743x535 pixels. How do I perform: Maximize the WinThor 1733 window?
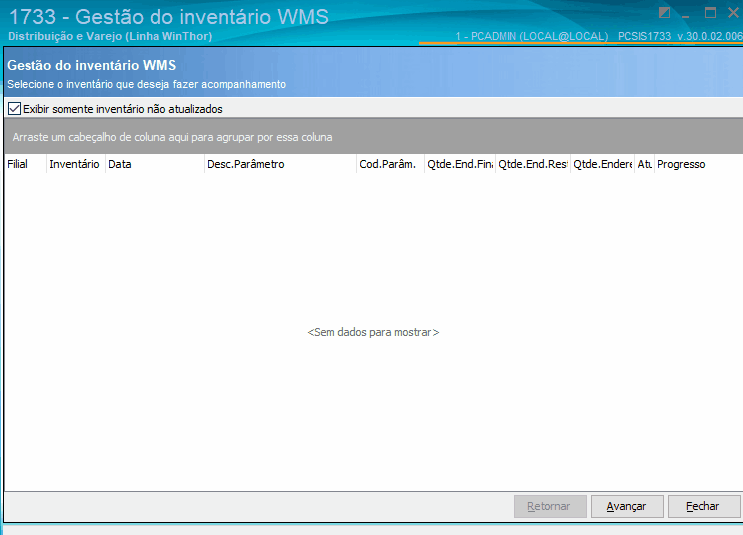point(710,13)
